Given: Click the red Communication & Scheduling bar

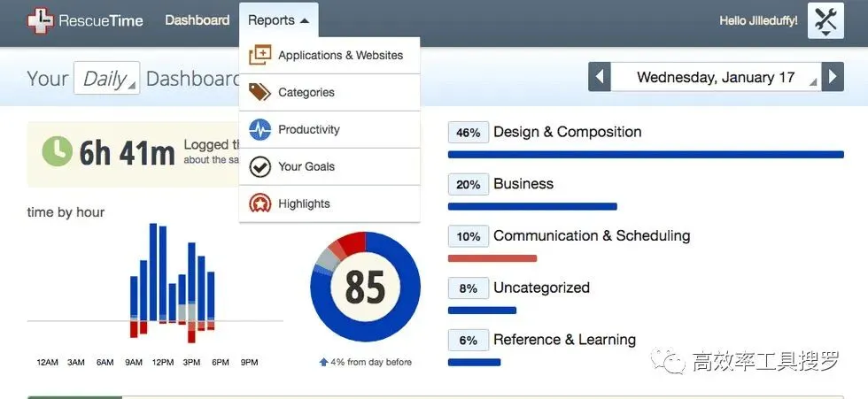Looking at the screenshot, I should [x=492, y=258].
